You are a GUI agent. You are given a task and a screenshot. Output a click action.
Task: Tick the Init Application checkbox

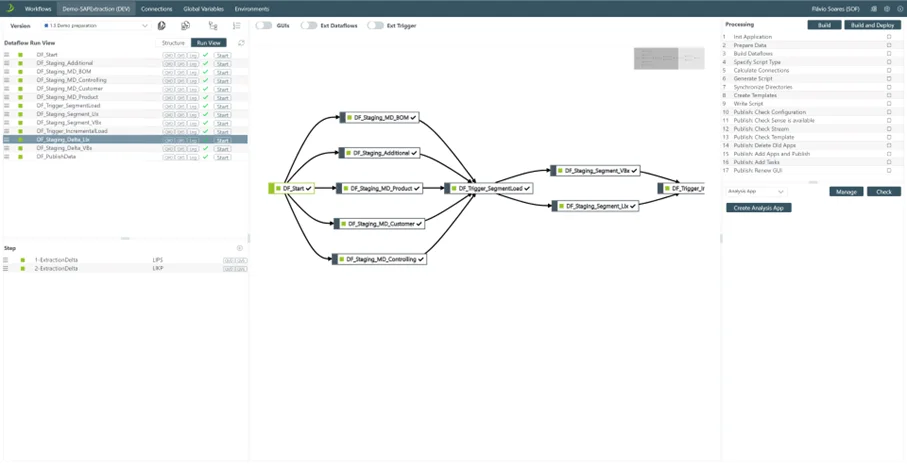tap(889, 37)
